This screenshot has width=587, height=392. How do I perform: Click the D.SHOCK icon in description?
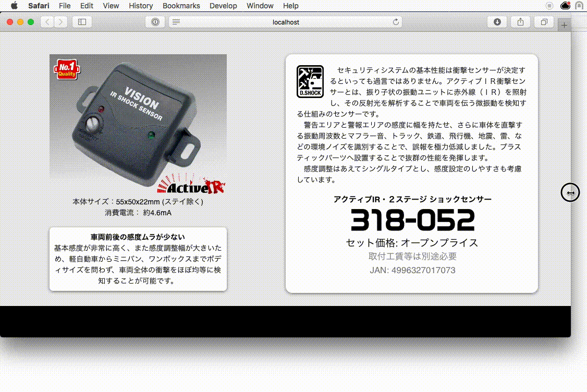[310, 81]
